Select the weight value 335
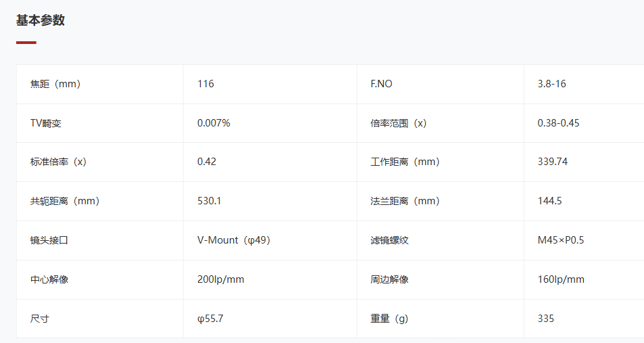This screenshot has height=343, width=644. point(545,319)
